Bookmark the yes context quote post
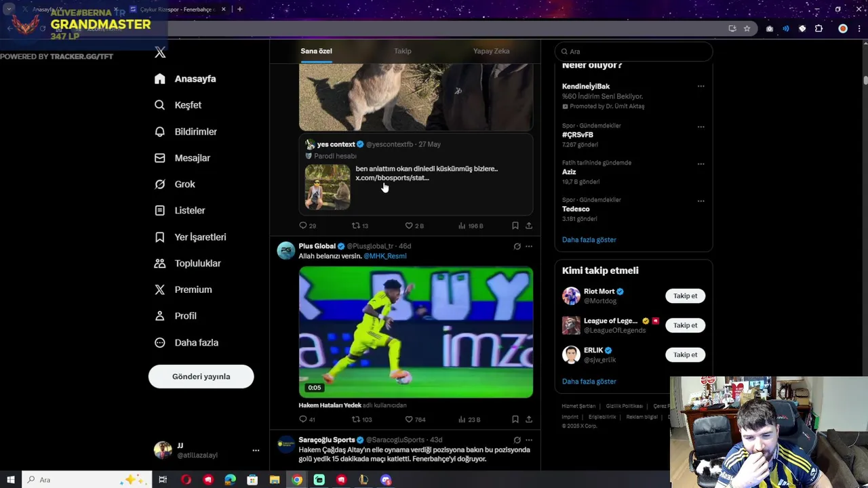Viewport: 868px width, 488px height. (x=515, y=226)
